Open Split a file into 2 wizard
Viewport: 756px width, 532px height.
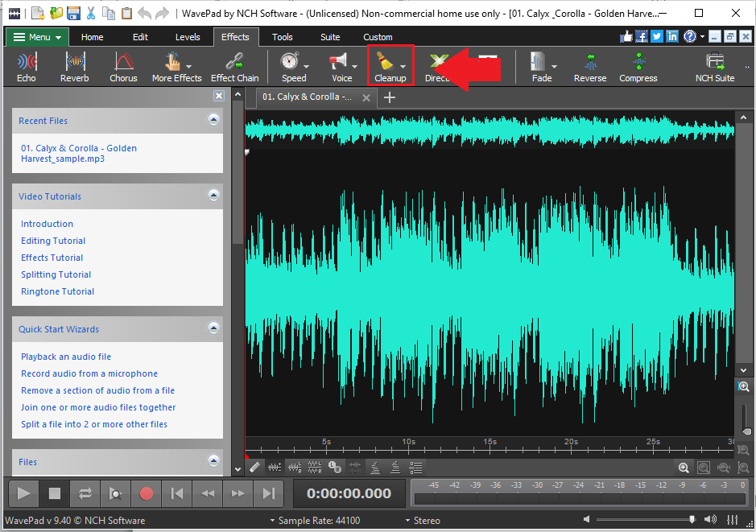point(94,424)
